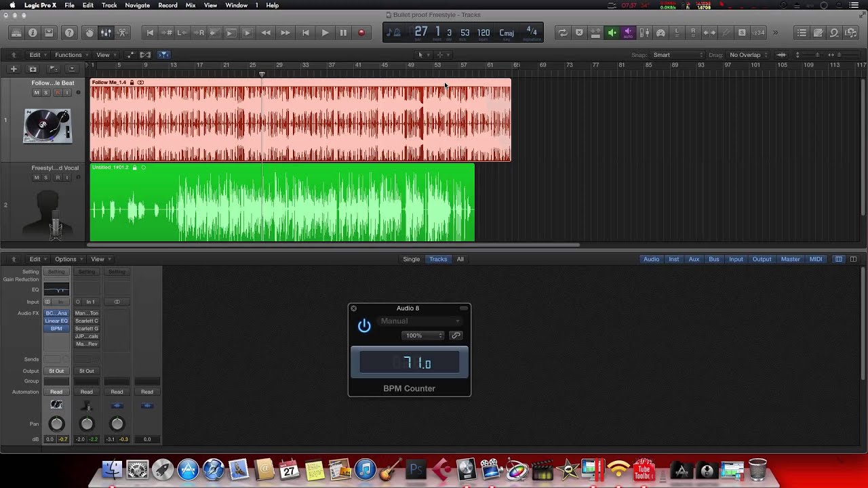868x488 pixels.
Task: Open the tracks area Edit menu
Action: coord(37,55)
